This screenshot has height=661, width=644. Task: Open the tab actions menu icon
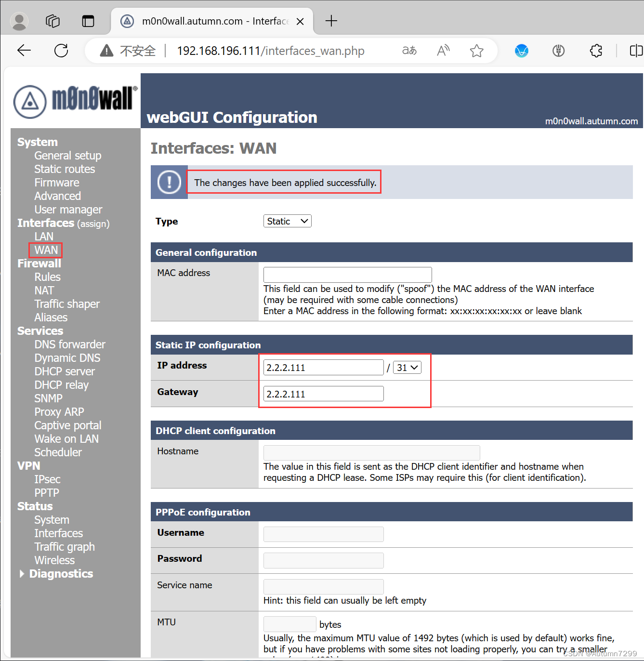(88, 21)
